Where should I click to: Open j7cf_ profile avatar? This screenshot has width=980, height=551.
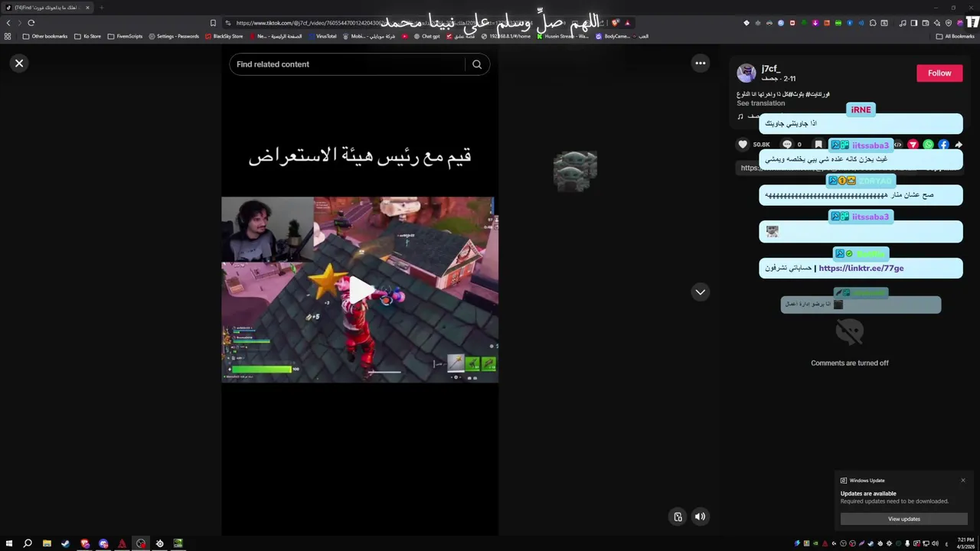tap(746, 73)
